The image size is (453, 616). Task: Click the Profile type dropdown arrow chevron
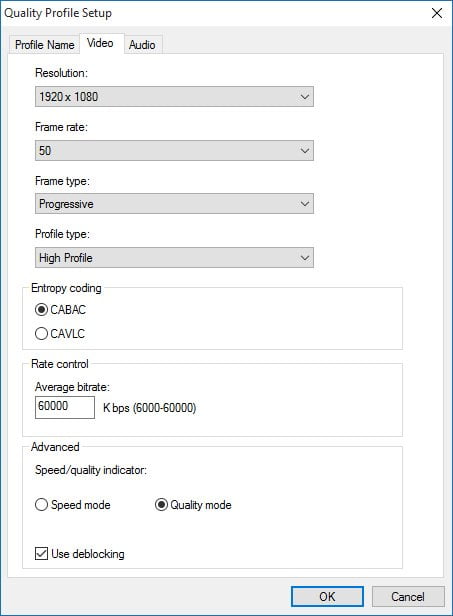click(304, 258)
